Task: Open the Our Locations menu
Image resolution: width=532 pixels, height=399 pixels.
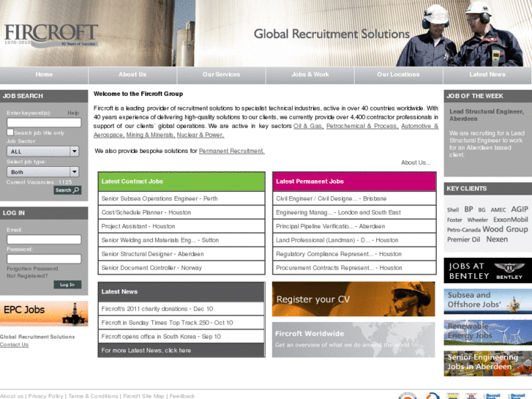Action: [398, 75]
